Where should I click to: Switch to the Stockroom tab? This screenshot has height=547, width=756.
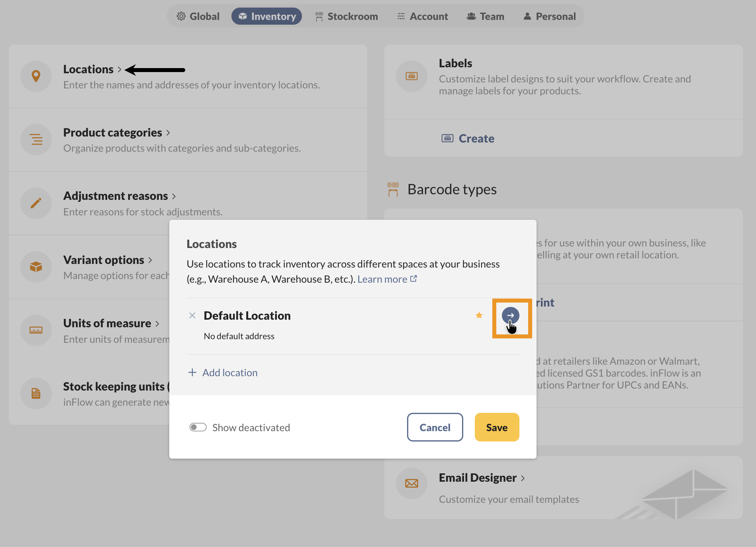347,16
